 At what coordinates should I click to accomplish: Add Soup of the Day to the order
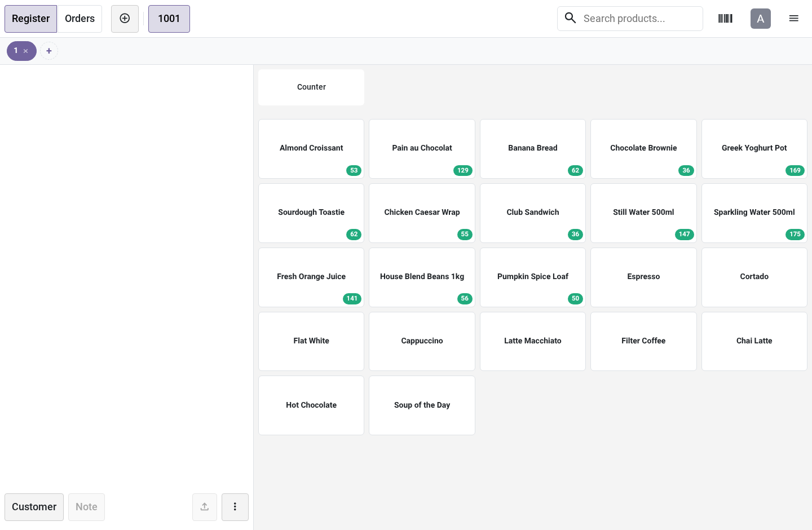tap(422, 405)
